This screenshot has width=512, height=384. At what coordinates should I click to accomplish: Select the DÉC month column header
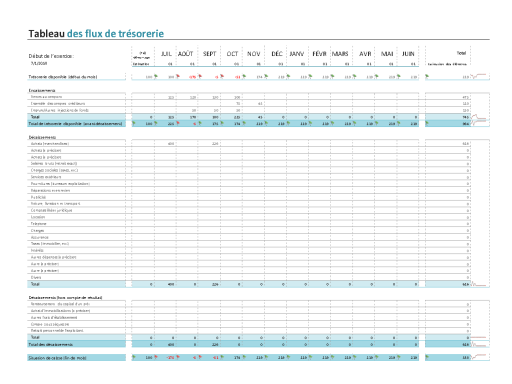click(x=277, y=54)
